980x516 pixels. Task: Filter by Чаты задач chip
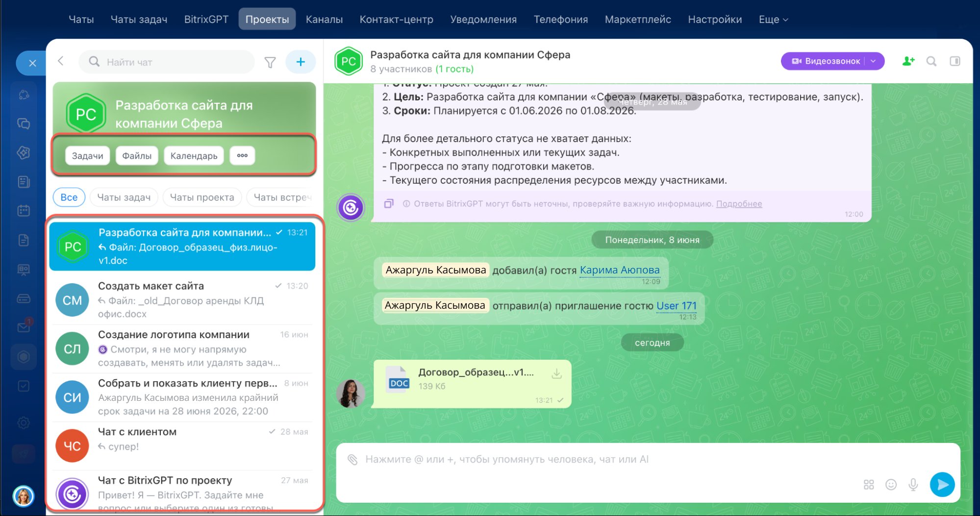pyautogui.click(x=124, y=197)
